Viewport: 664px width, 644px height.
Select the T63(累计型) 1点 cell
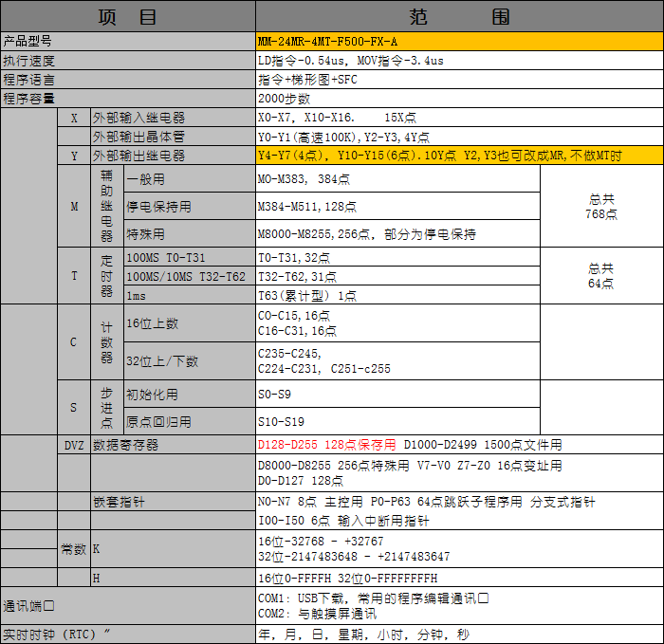(x=397, y=295)
